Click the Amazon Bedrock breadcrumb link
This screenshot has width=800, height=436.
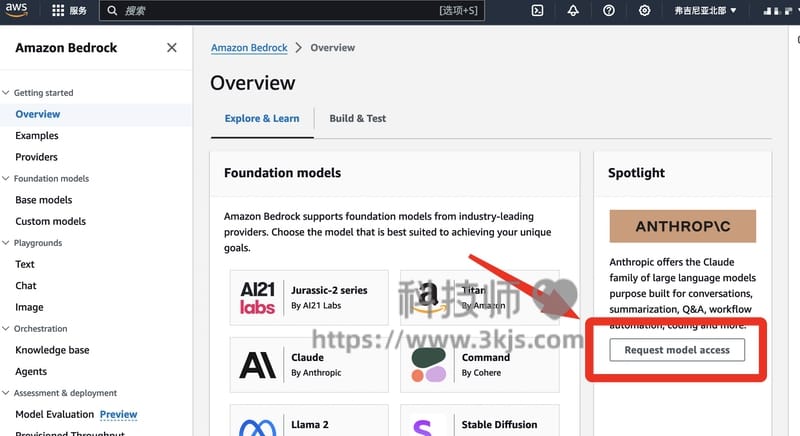[x=249, y=47]
